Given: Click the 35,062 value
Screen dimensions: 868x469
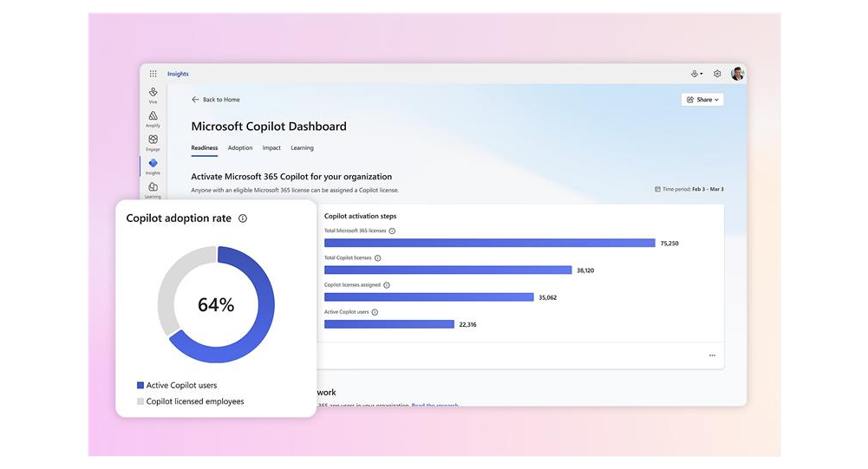Looking at the screenshot, I should (x=547, y=297).
